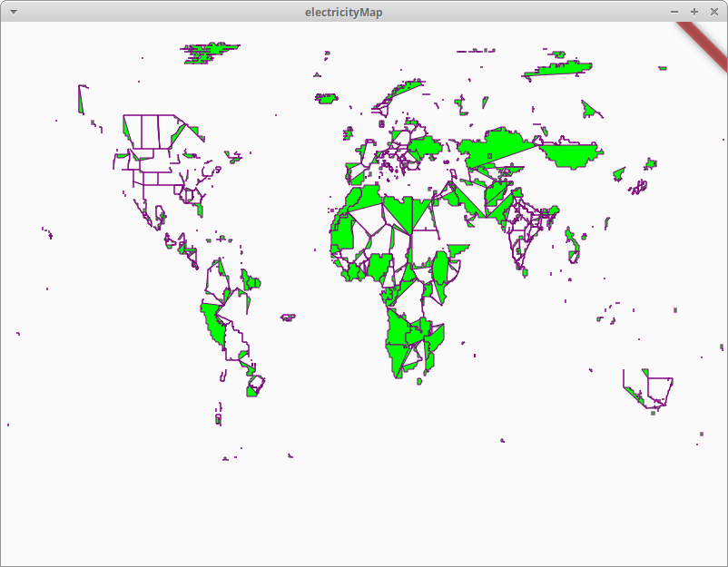This screenshot has height=567, width=728.
Task: Open the window menu arrow in title bar
Action: point(14,12)
